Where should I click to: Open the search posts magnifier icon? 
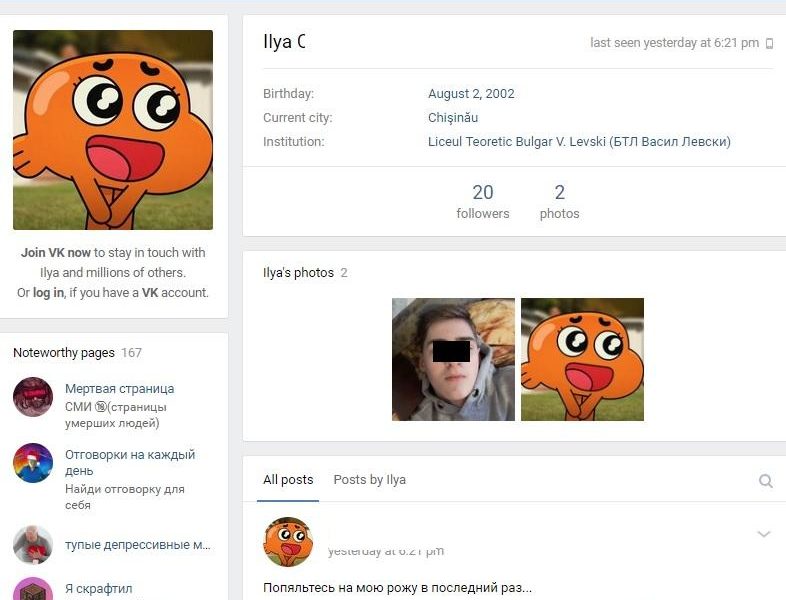pyautogui.click(x=765, y=481)
